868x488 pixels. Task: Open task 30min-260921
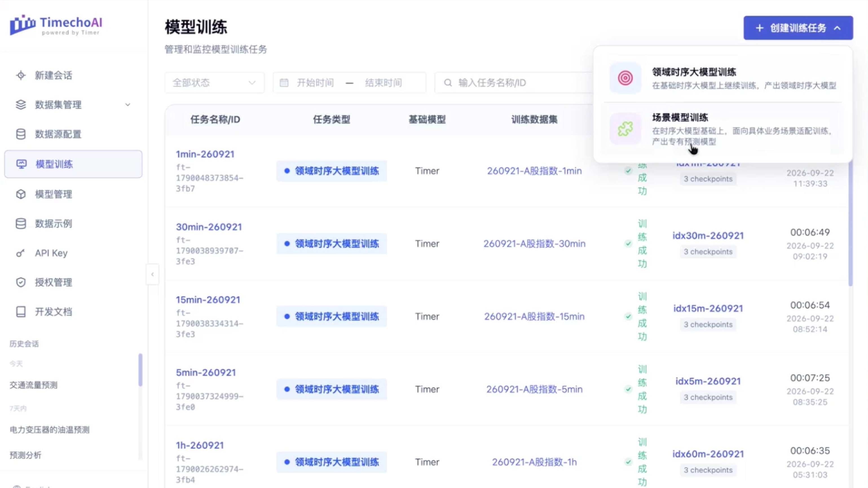pos(209,227)
